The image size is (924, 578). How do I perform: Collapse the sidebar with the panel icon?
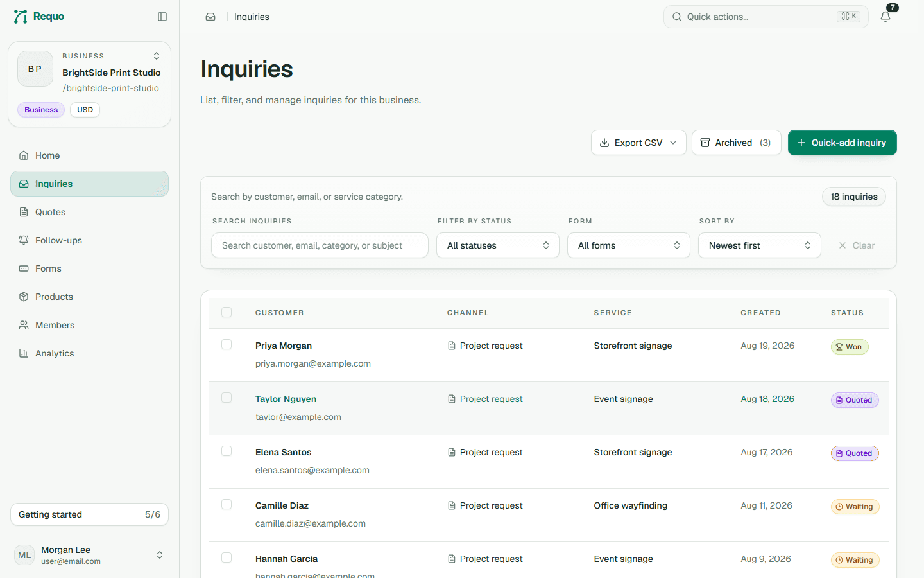162,17
